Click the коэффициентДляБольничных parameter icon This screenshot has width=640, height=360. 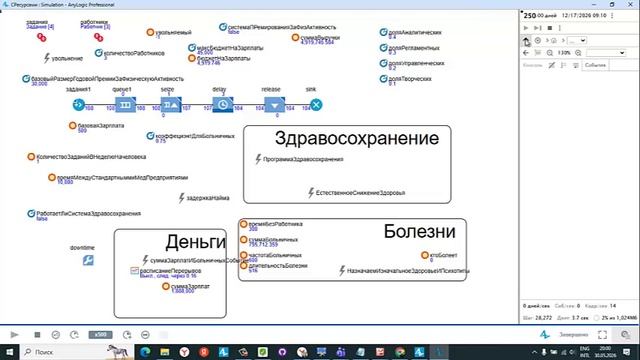pos(150,136)
